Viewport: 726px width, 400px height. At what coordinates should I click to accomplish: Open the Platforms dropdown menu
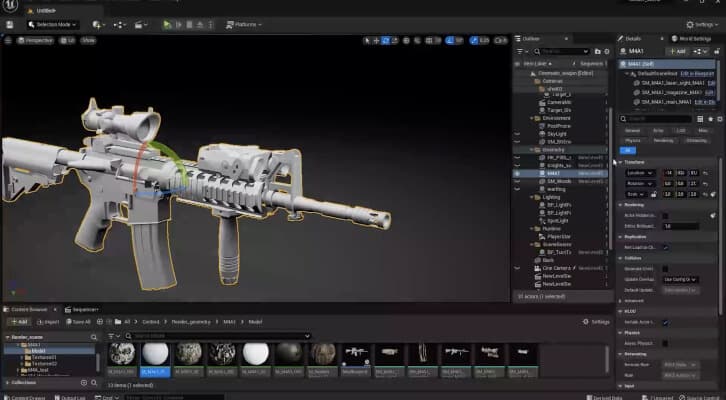[244, 25]
